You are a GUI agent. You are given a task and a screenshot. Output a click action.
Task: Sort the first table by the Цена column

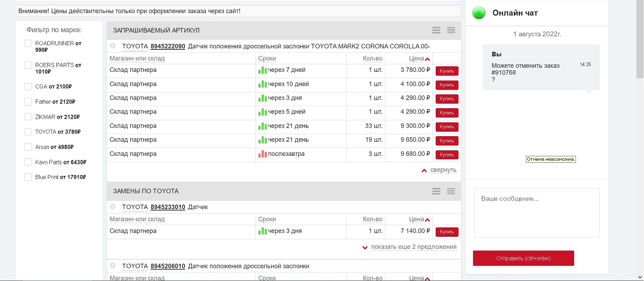pyautogui.click(x=417, y=58)
